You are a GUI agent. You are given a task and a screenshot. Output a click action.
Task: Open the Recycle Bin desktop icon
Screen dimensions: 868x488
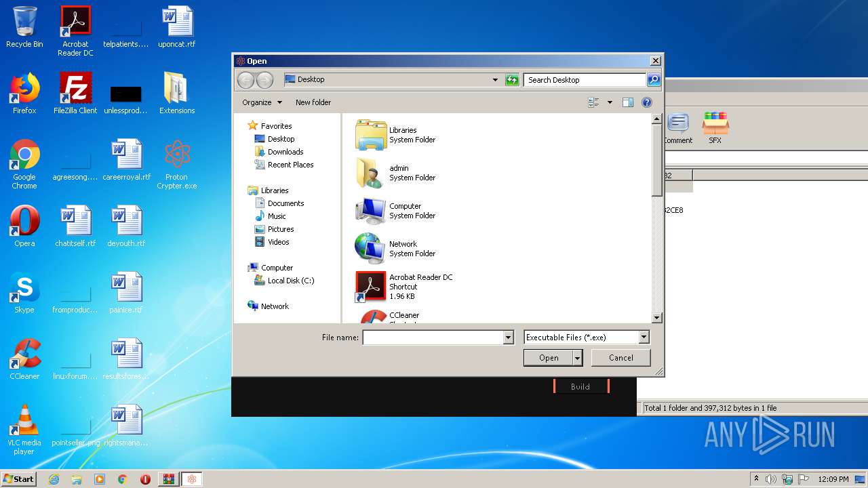tap(24, 27)
